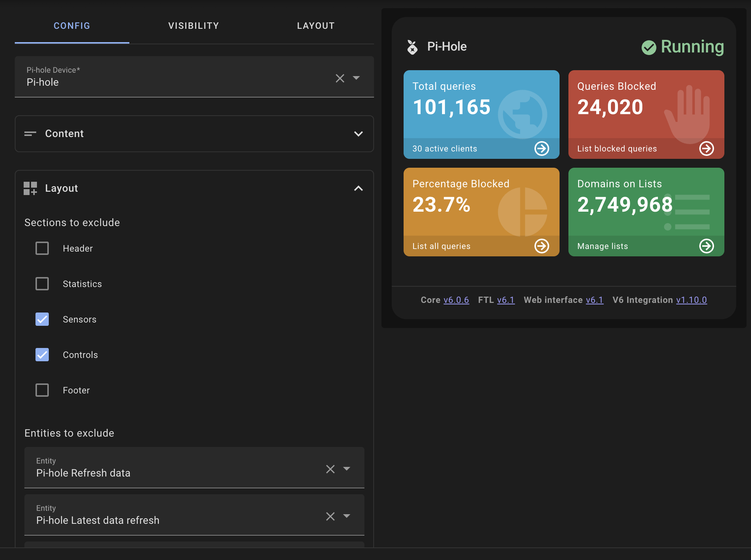Open the Core v6.0.6 version link
Viewport: 751px width, 560px height.
click(x=456, y=300)
